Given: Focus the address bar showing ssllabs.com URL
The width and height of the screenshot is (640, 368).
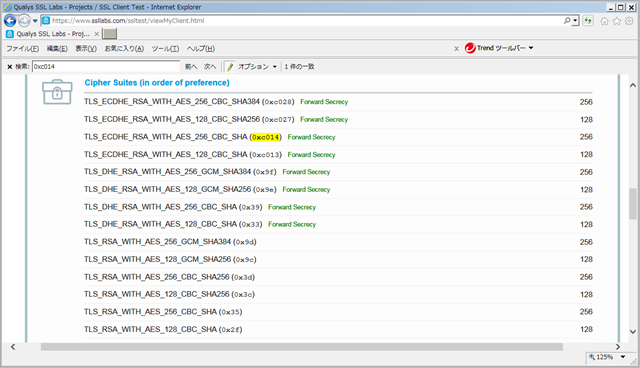Looking at the screenshot, I should (x=302, y=20).
